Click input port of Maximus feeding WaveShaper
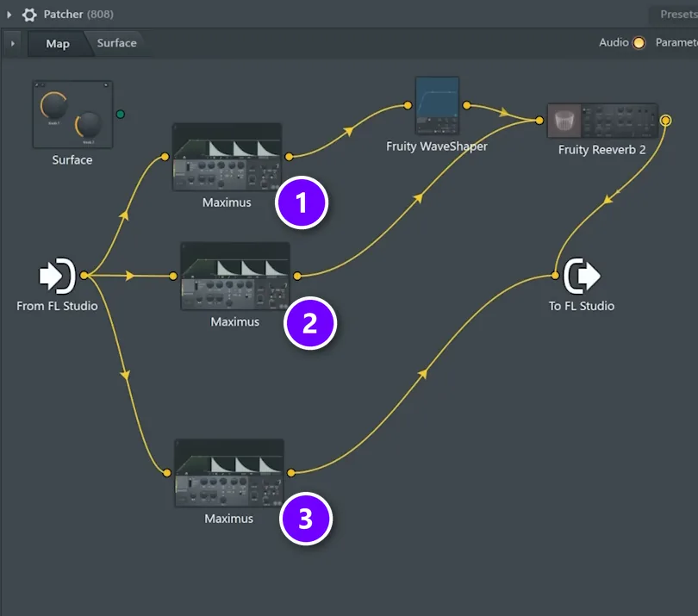 point(165,157)
